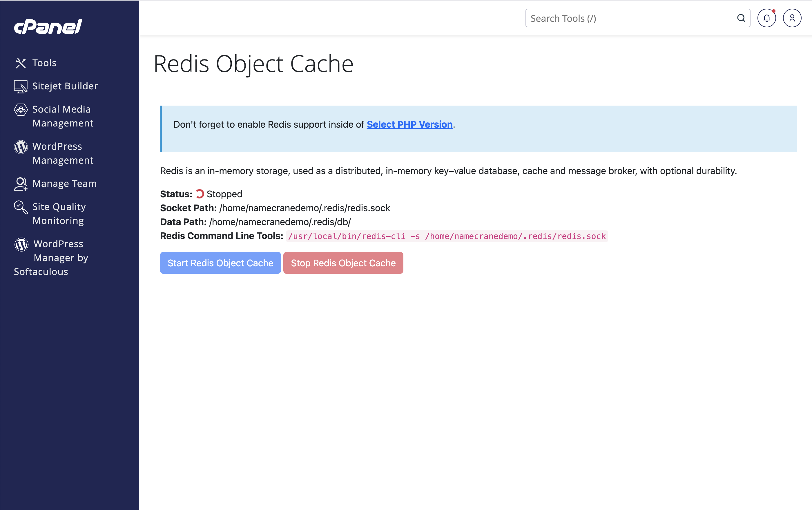Click the Site Quality Monitoring magnifier icon
812x510 pixels.
21,207
